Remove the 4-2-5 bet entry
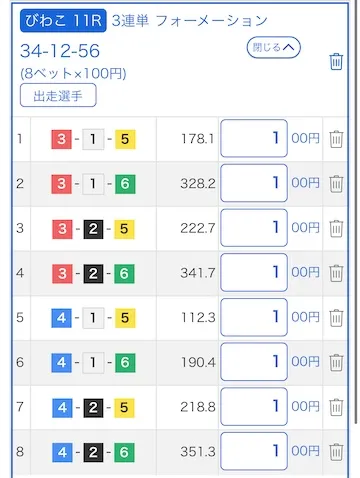Image resolution: width=360 pixels, height=478 pixels. [336, 407]
